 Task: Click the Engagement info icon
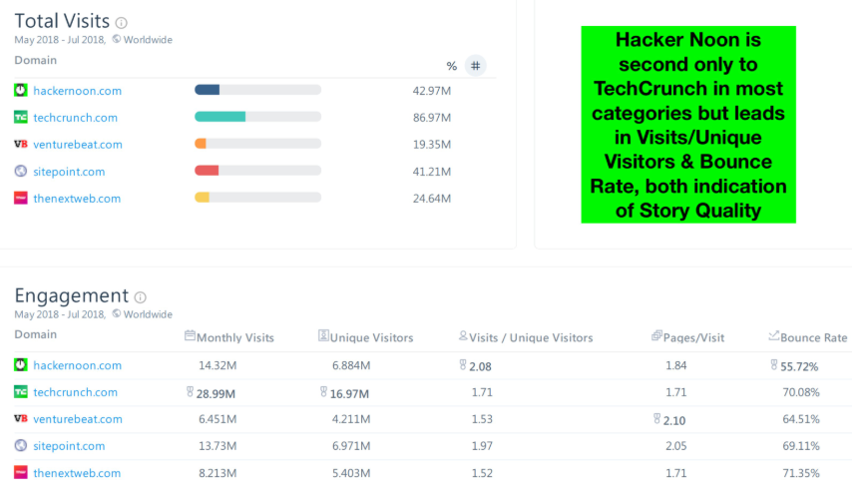click(x=141, y=297)
